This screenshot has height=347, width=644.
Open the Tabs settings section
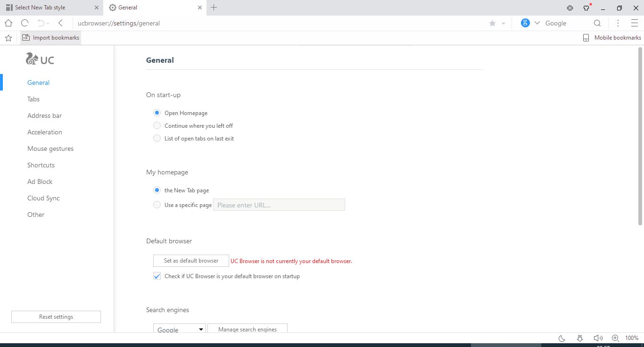click(33, 99)
